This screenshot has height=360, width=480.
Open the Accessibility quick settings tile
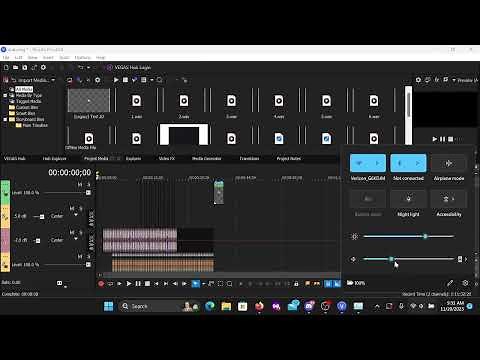(449, 199)
